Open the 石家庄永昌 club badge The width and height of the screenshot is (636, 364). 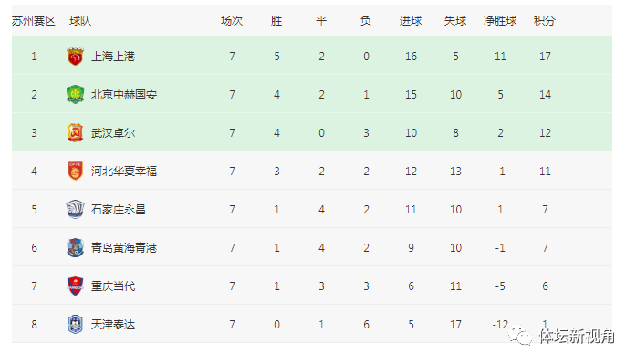pyautogui.click(x=75, y=210)
